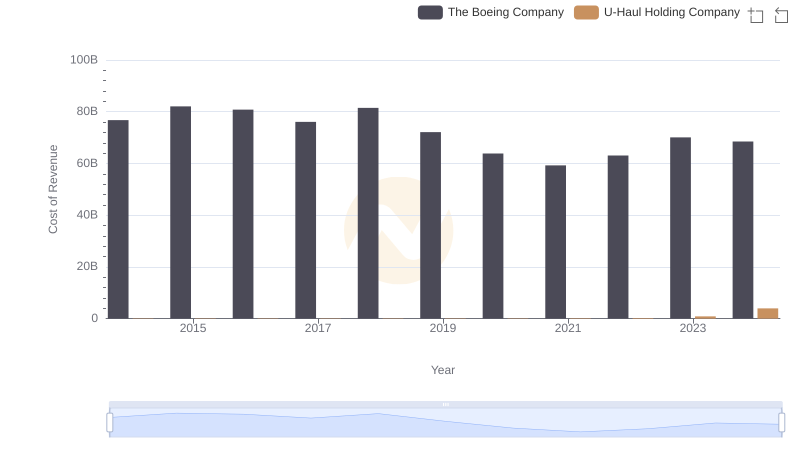Click the left handle of range slider
The image size is (800, 461).
(110, 423)
